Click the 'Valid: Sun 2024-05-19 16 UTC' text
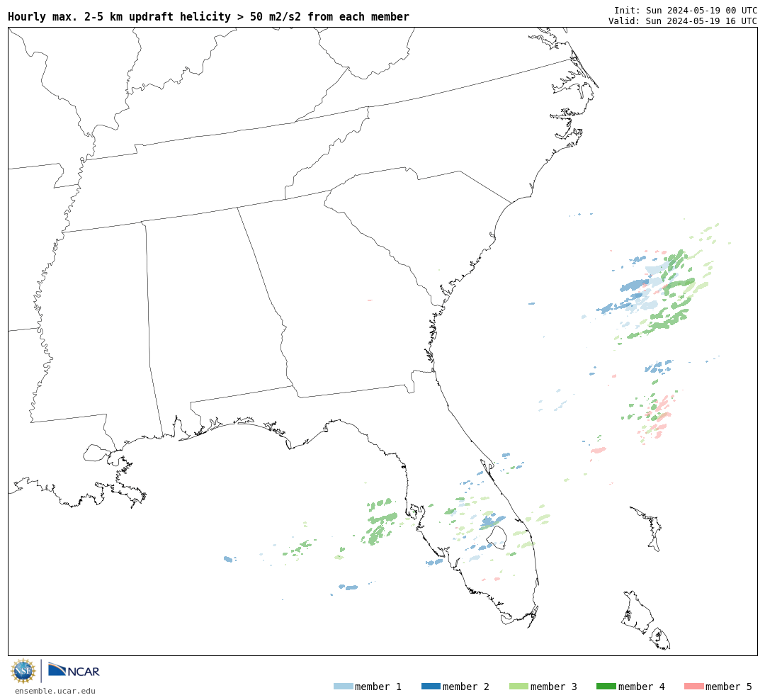 click(683, 21)
